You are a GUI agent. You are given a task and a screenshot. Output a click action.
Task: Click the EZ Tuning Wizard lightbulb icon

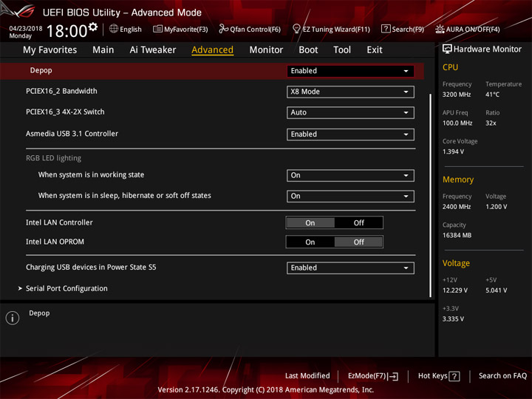click(296, 29)
